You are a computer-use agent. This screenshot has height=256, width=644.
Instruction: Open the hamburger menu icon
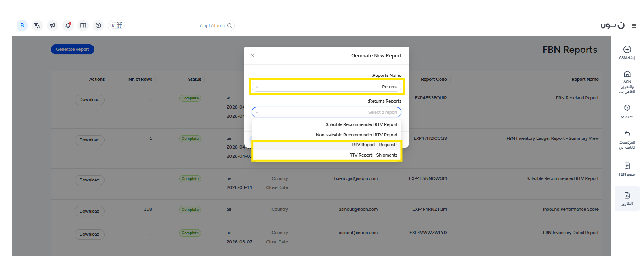point(634,26)
